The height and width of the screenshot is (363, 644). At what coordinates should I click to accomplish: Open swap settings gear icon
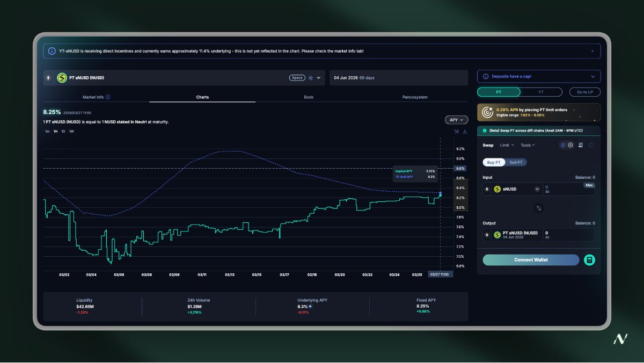[570, 145]
